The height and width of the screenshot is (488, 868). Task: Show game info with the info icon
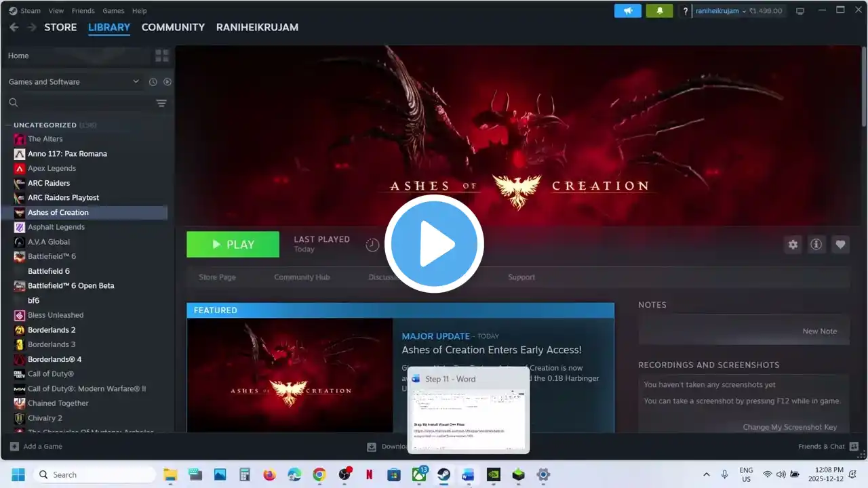click(x=816, y=245)
